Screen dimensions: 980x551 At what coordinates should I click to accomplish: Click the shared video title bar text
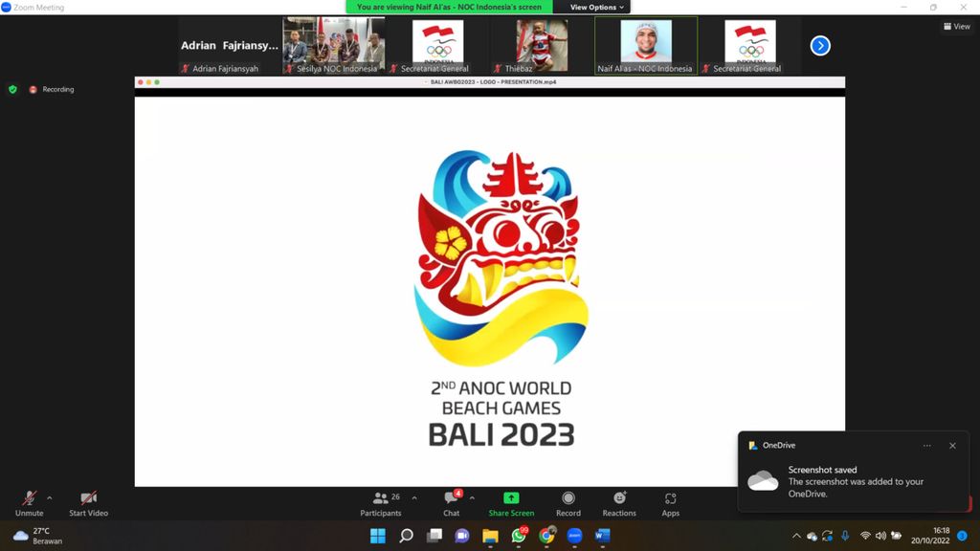pyautogui.click(x=493, y=82)
